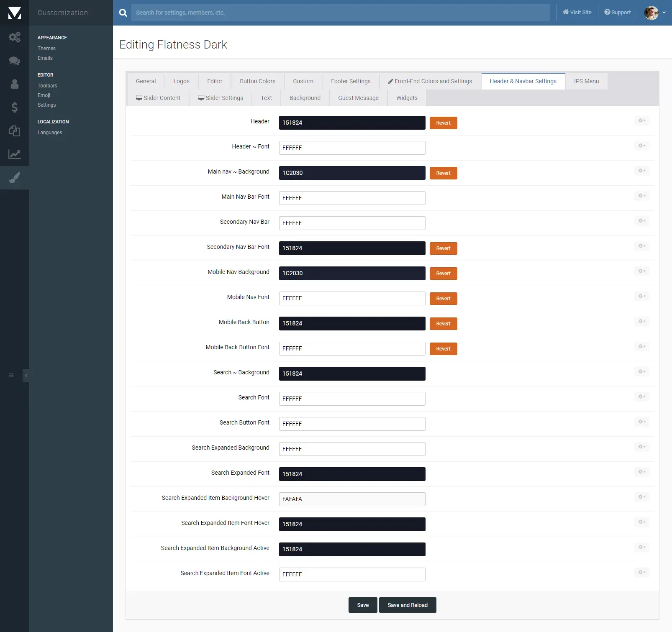Open Themes in the sidebar
This screenshot has height=632, width=672.
(x=46, y=49)
